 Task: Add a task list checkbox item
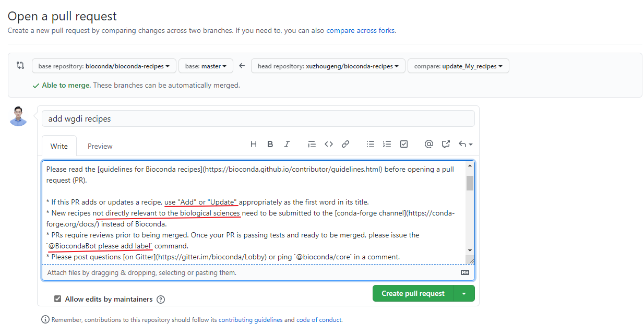(x=403, y=144)
